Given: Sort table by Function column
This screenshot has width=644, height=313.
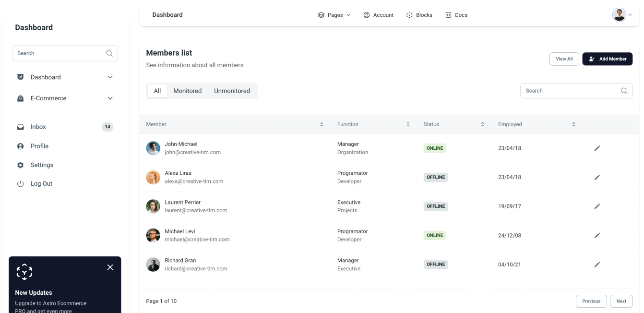Looking at the screenshot, I should pos(408,124).
